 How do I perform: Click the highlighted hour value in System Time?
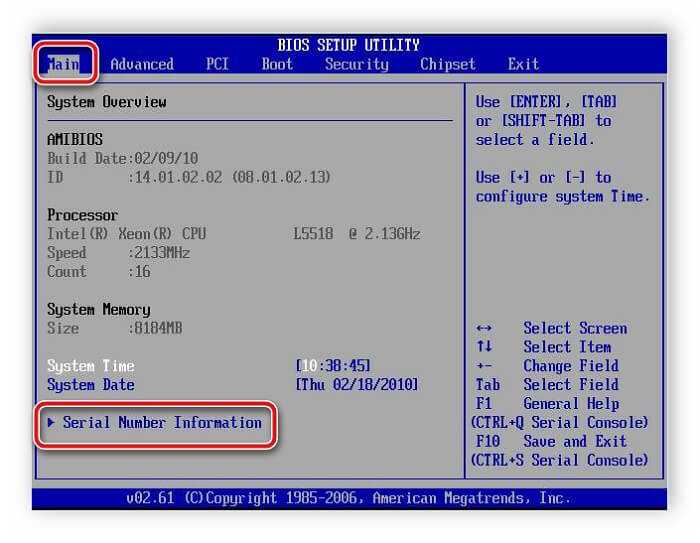[308, 366]
